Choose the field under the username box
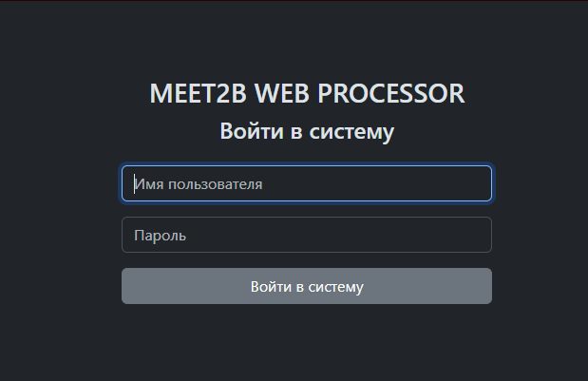Image resolution: width=588 pixels, height=381 pixels. pyautogui.click(x=306, y=235)
